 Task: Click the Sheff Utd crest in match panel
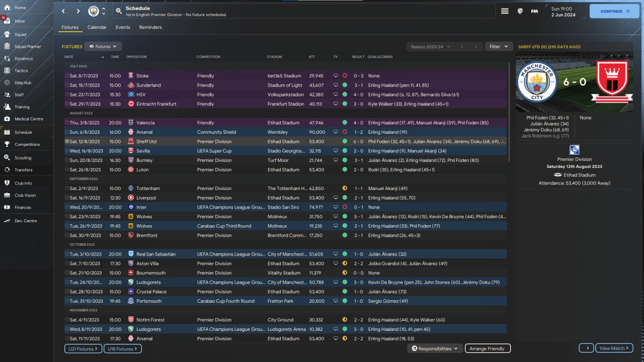coord(612,82)
